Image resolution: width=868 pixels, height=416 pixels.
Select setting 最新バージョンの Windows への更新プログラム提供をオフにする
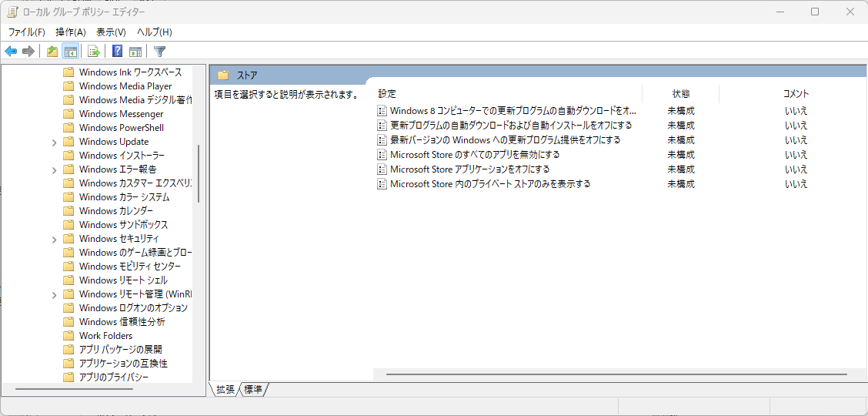point(505,139)
